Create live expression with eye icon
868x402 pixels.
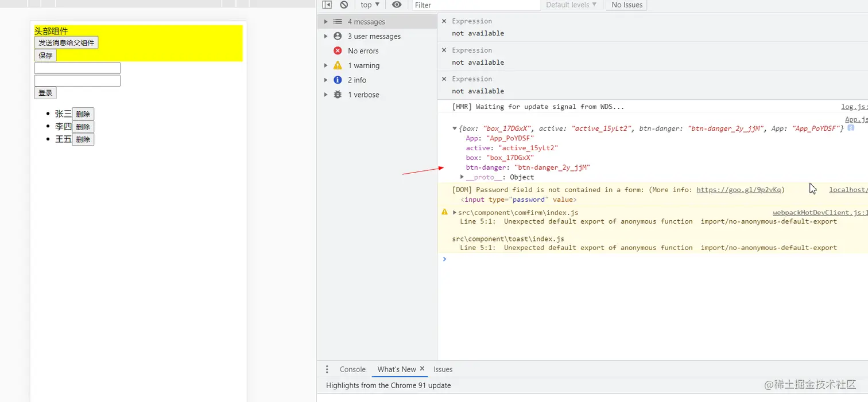click(397, 5)
